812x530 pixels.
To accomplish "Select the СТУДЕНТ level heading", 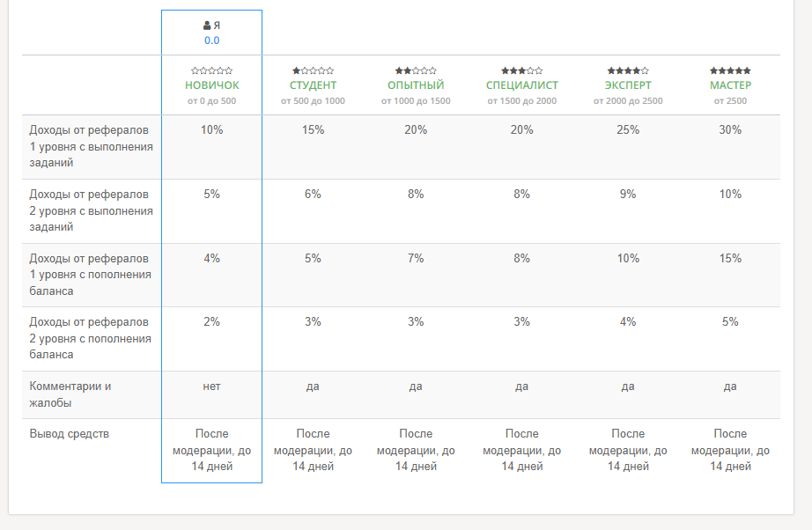I will [313, 85].
